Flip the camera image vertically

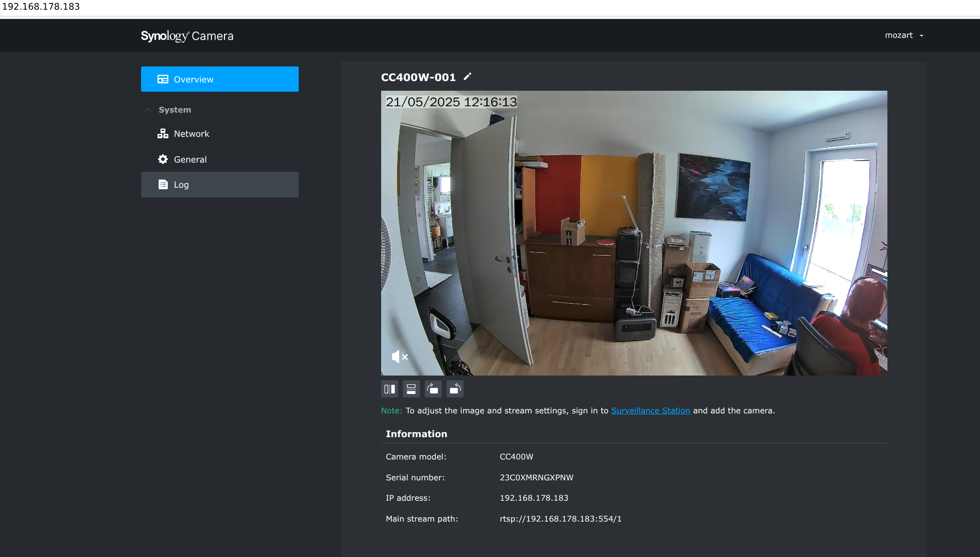click(x=411, y=389)
